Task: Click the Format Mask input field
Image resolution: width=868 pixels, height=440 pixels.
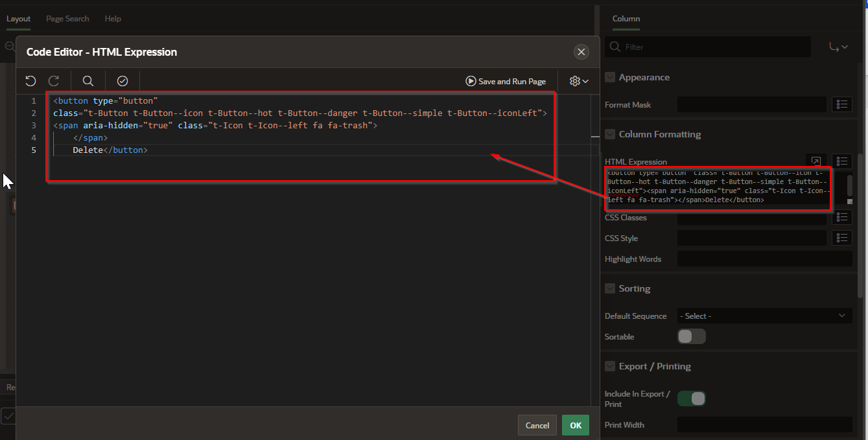Action: tap(751, 104)
